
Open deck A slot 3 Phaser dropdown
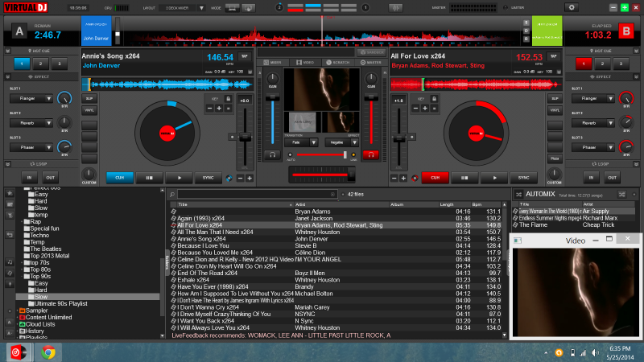pos(48,147)
